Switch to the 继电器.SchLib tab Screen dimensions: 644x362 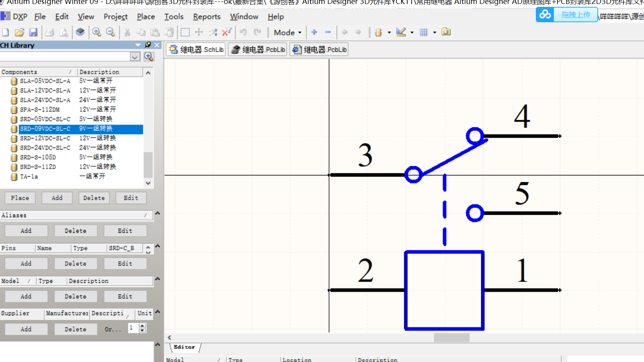196,49
